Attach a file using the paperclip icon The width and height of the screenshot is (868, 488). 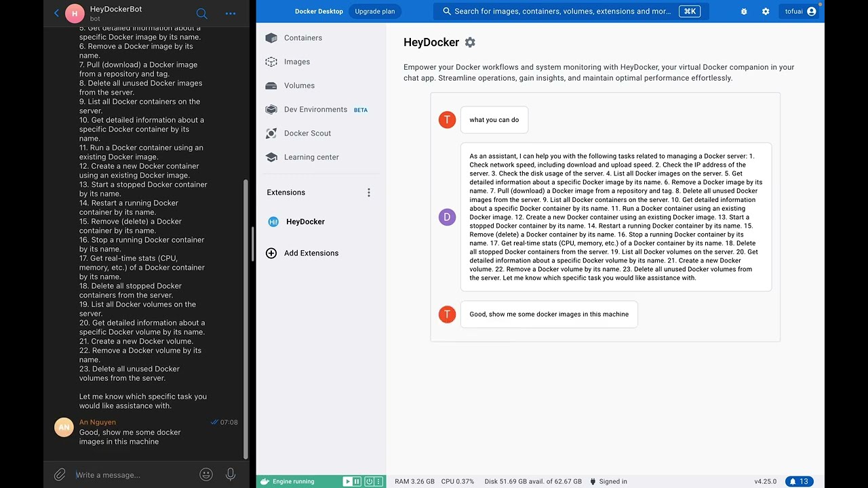tap(60, 474)
